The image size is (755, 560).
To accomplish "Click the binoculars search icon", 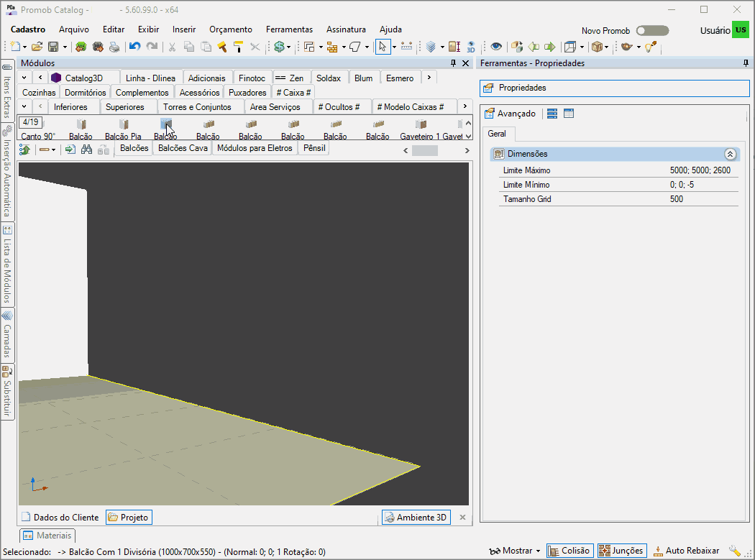I will pos(87,150).
